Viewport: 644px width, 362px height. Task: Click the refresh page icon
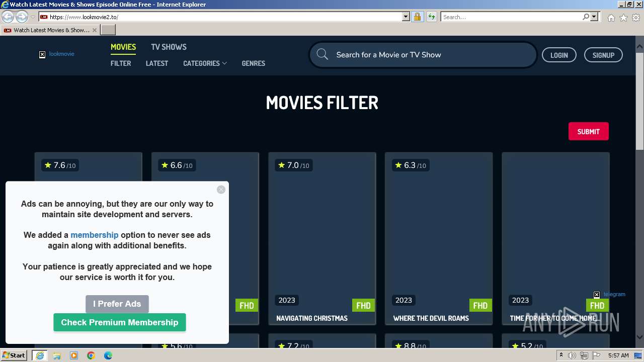[x=432, y=17]
